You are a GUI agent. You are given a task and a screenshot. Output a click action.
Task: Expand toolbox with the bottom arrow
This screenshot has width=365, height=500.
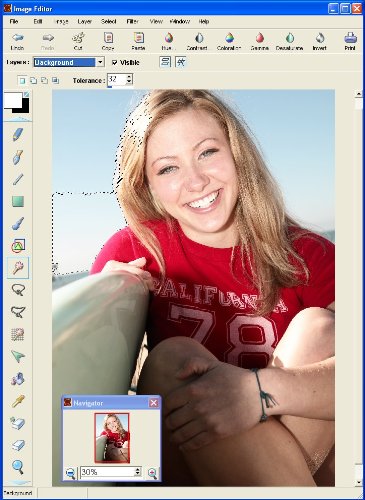click(17, 482)
